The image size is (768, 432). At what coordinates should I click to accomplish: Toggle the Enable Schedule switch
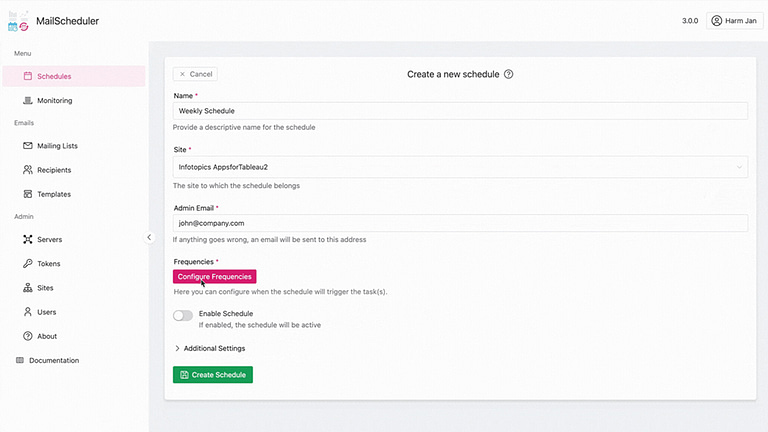pyautogui.click(x=183, y=315)
